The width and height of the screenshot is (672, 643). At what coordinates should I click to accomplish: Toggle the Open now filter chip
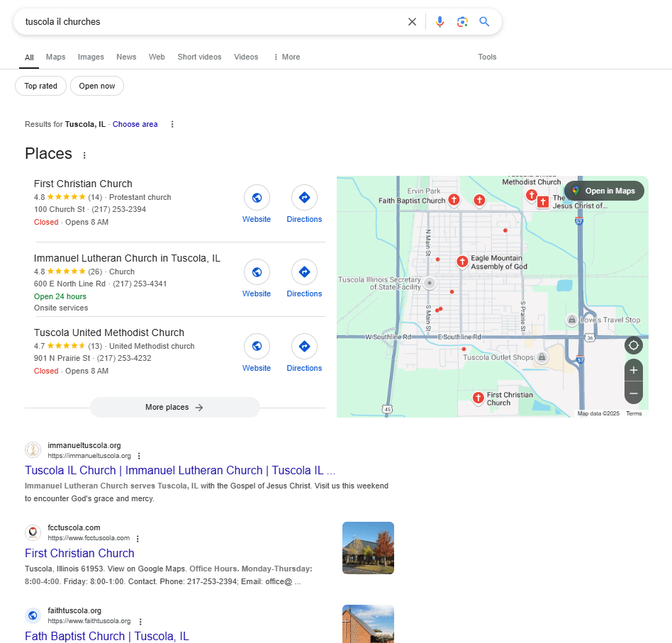97,86
